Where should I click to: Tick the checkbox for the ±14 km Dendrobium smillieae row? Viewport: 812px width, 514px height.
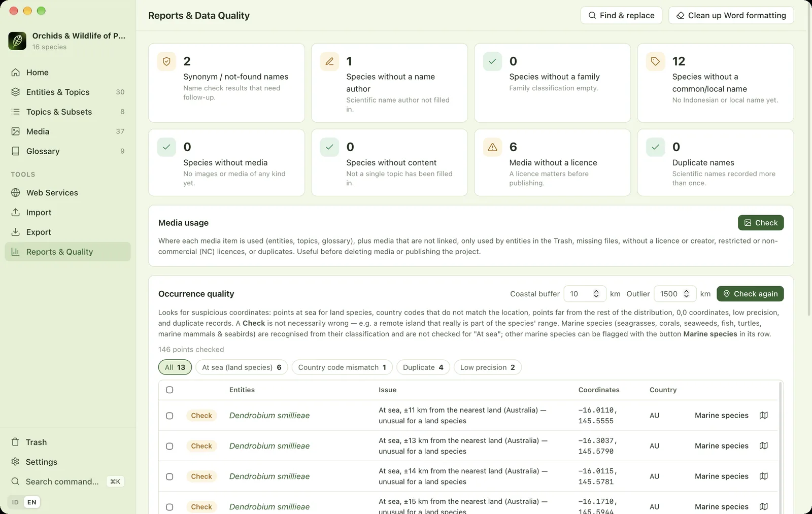[x=170, y=476]
